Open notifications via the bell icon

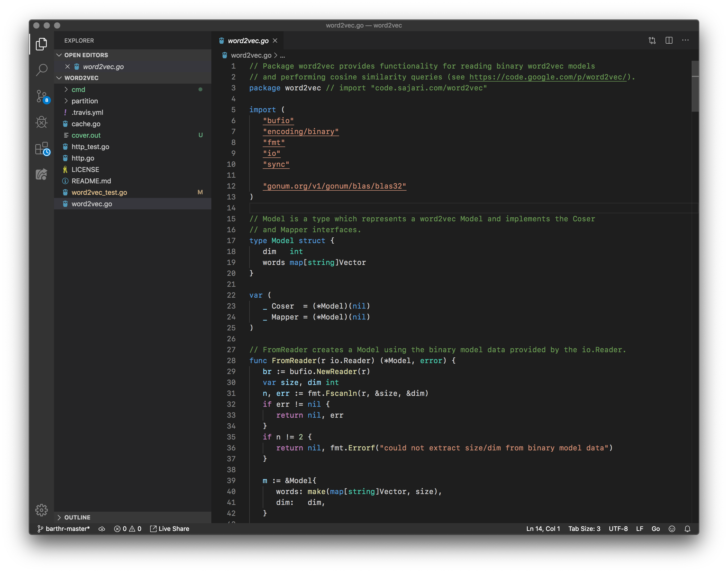point(687,528)
